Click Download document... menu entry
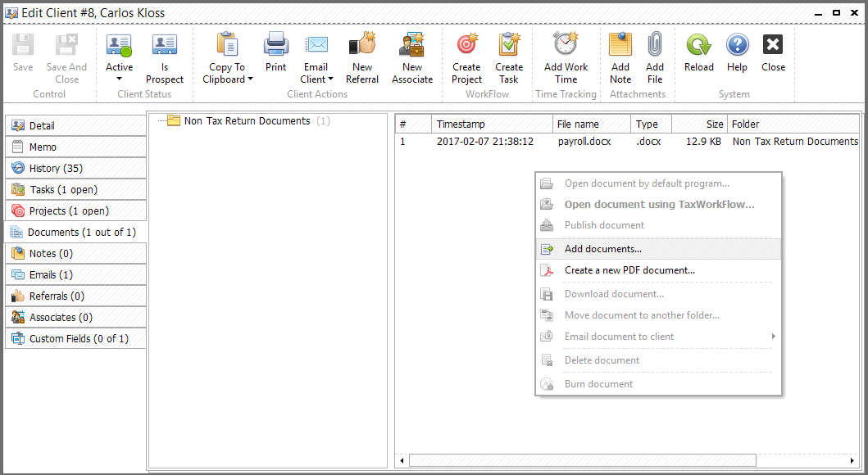The image size is (868, 475). [658, 294]
